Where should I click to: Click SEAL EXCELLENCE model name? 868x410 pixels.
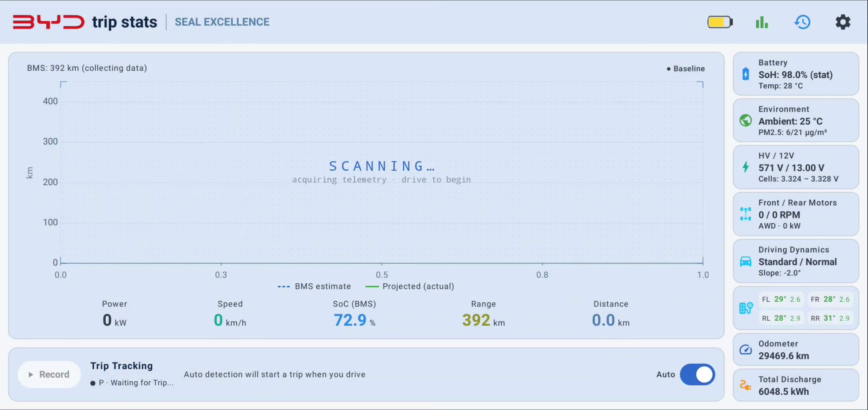coord(222,22)
